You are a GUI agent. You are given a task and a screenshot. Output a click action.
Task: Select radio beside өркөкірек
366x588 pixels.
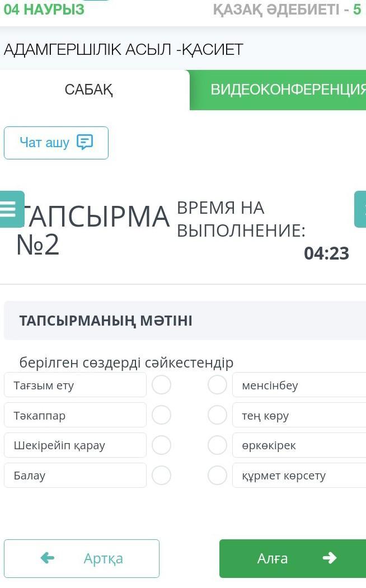pyautogui.click(x=217, y=445)
